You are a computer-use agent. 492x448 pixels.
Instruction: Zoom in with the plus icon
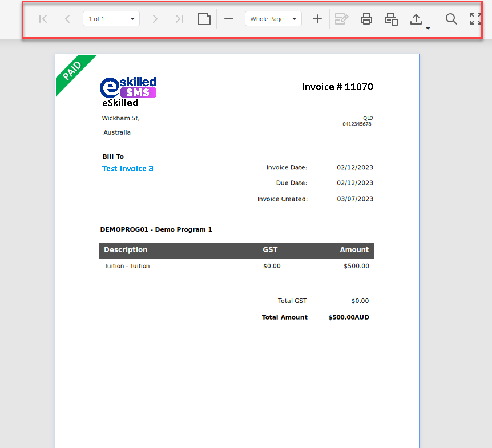pyautogui.click(x=317, y=19)
